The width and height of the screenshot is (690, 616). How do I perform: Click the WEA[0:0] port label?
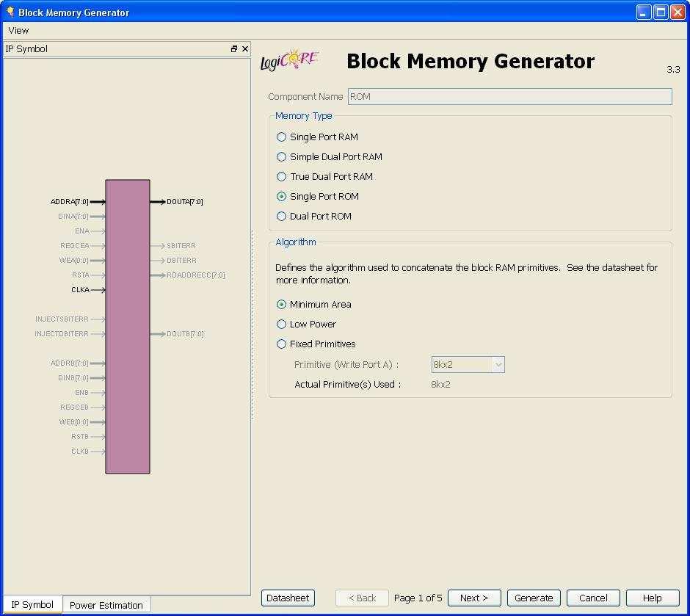(74, 260)
